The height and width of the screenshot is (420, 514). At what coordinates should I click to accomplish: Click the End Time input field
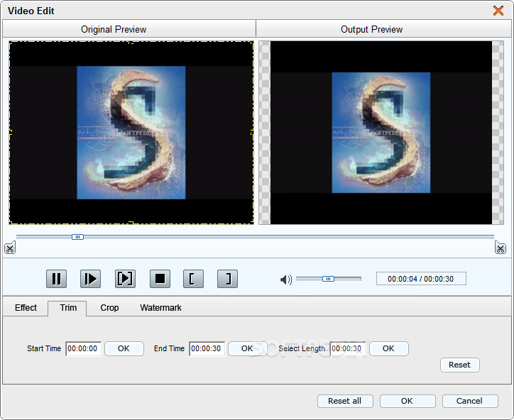coord(207,348)
